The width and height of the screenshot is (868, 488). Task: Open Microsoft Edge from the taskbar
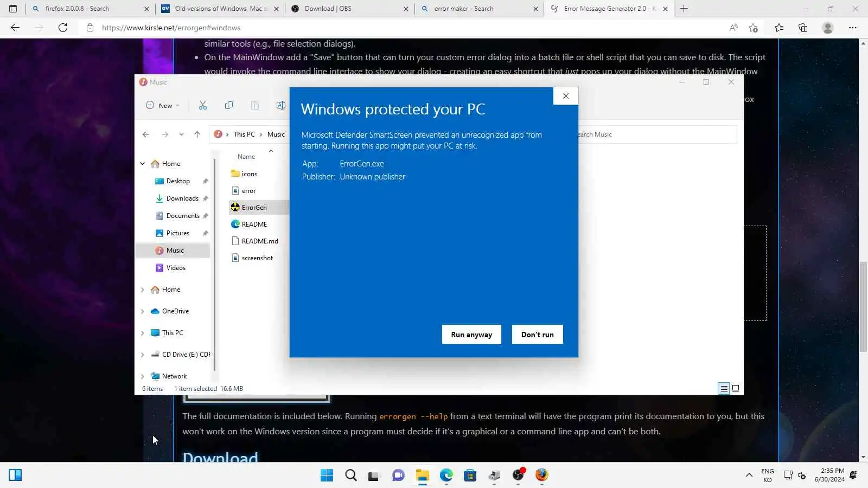(446, 476)
